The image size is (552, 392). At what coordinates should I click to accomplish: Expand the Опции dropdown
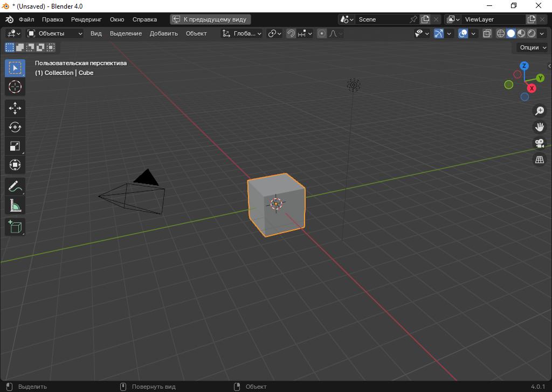532,47
